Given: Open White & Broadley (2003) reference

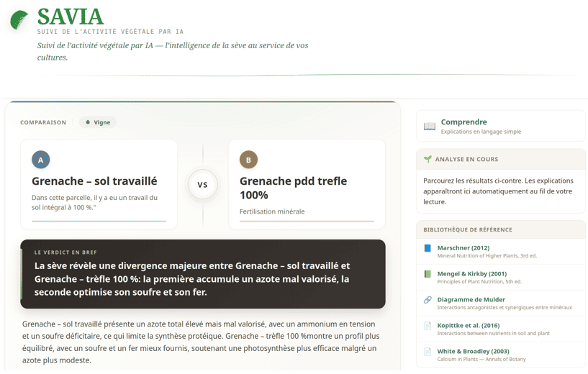Looking at the screenshot, I should point(473,352).
